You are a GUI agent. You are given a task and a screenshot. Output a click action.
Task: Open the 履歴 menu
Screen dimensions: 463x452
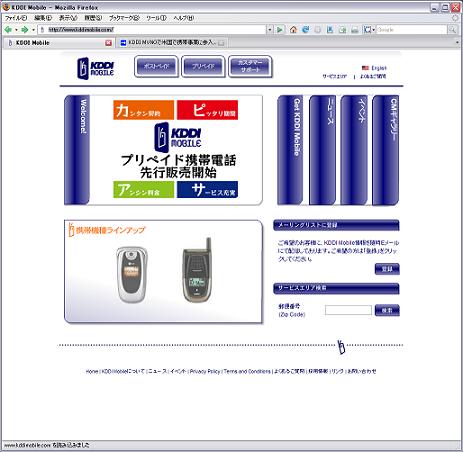93,18
